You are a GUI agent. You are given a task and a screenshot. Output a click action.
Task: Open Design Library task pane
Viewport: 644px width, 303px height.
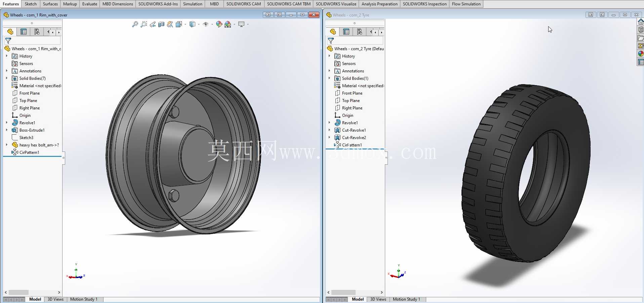[x=641, y=30]
